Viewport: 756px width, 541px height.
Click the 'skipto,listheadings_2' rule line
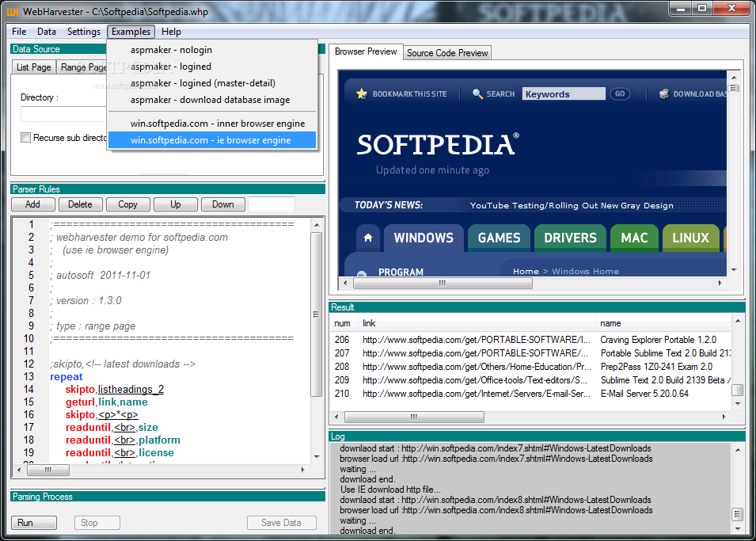point(115,390)
